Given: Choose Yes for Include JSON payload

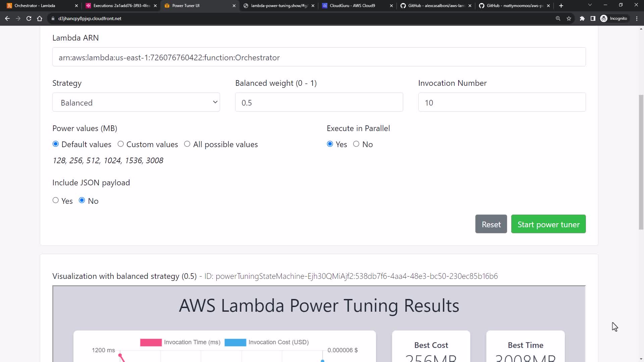Looking at the screenshot, I should pyautogui.click(x=56, y=200).
